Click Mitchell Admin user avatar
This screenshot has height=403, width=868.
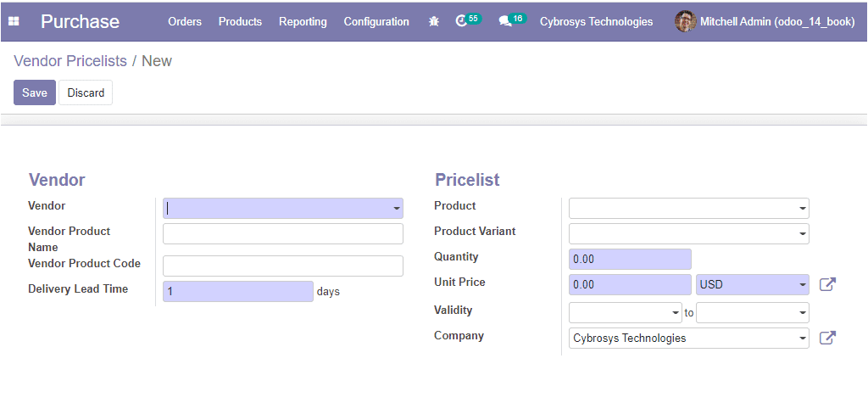click(685, 21)
